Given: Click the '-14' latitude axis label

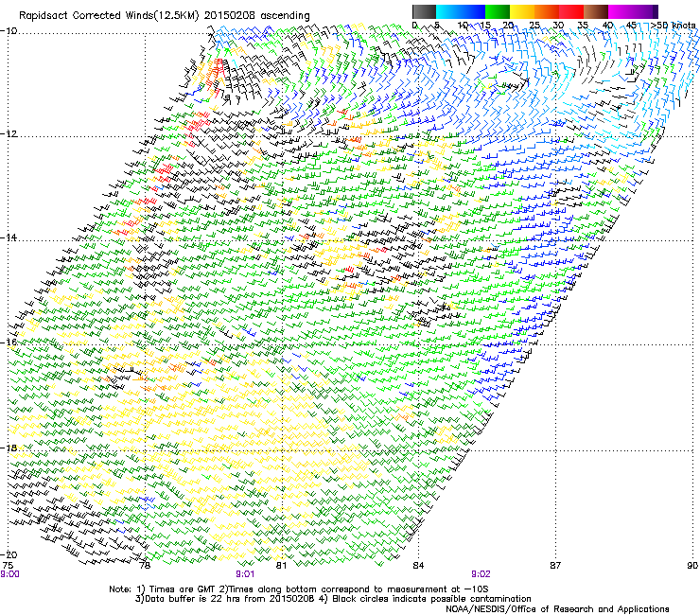Looking at the screenshot, I should click(9, 237).
